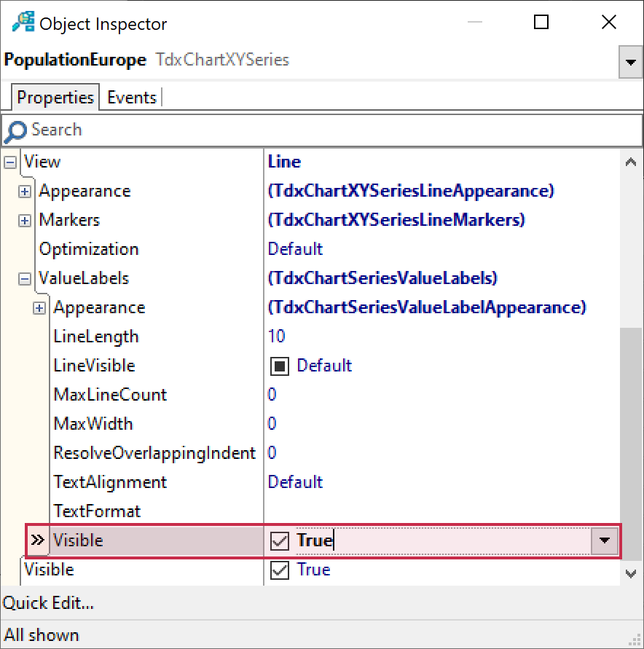Screen dimensions: 644x649
Task: Toggle the ValueLabels Visible checkbox
Action: tap(280, 540)
